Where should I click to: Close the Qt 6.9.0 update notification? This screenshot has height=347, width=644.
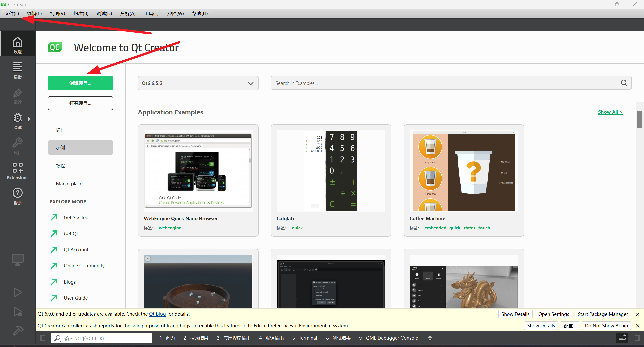(637, 314)
